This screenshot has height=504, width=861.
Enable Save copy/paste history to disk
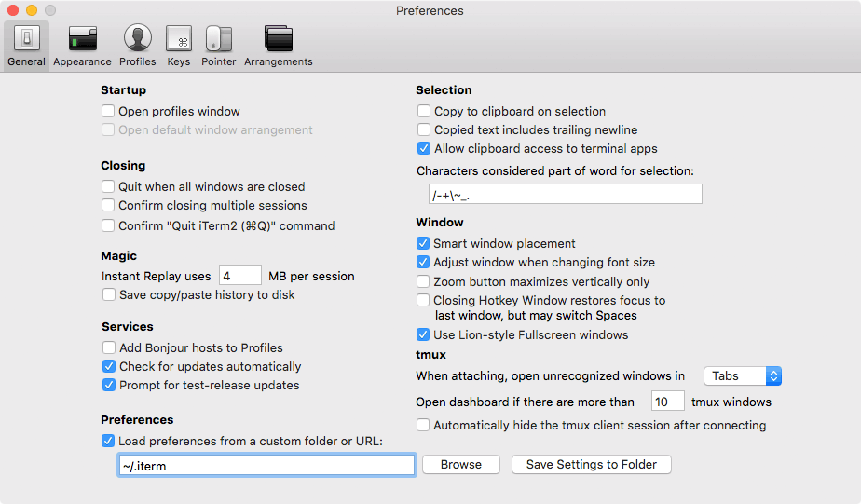point(109,294)
